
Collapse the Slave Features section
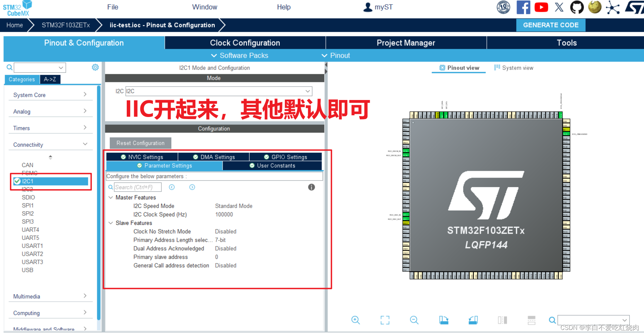[111, 223]
